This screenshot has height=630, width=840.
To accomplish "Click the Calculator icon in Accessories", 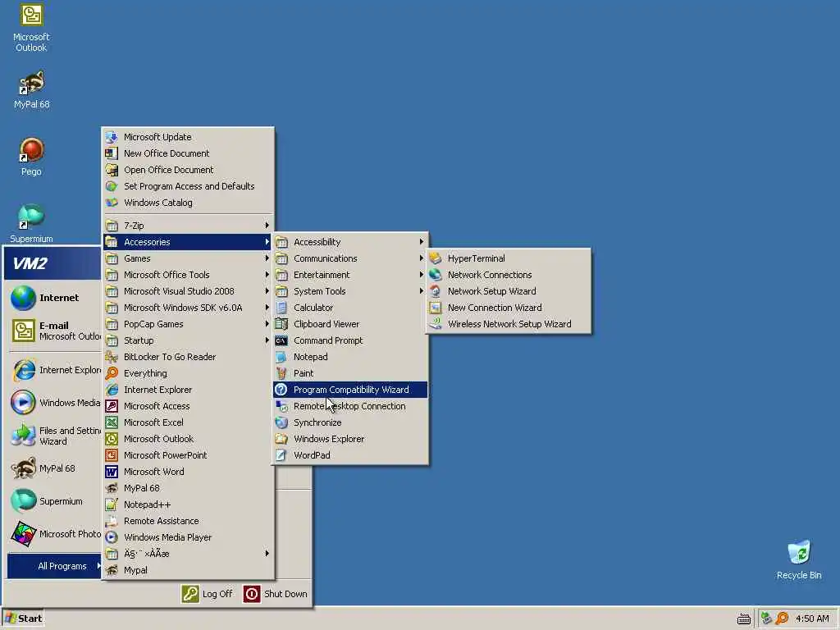I will point(281,308).
